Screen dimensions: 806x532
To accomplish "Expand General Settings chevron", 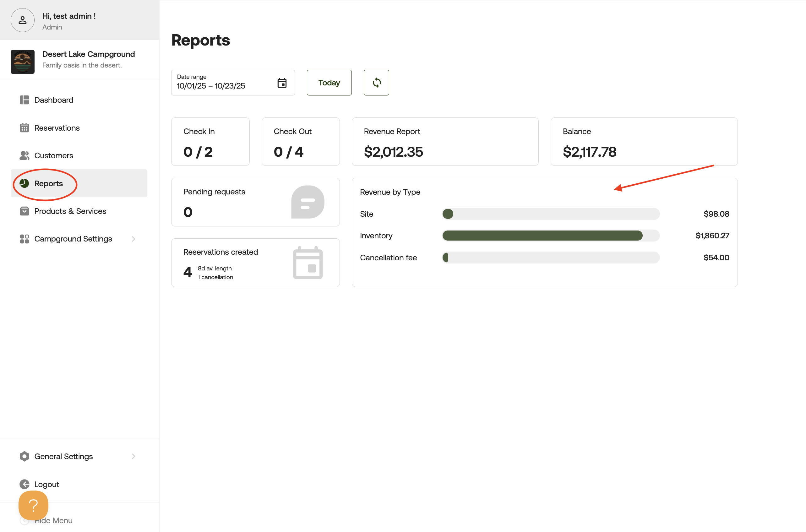I will click(x=133, y=456).
